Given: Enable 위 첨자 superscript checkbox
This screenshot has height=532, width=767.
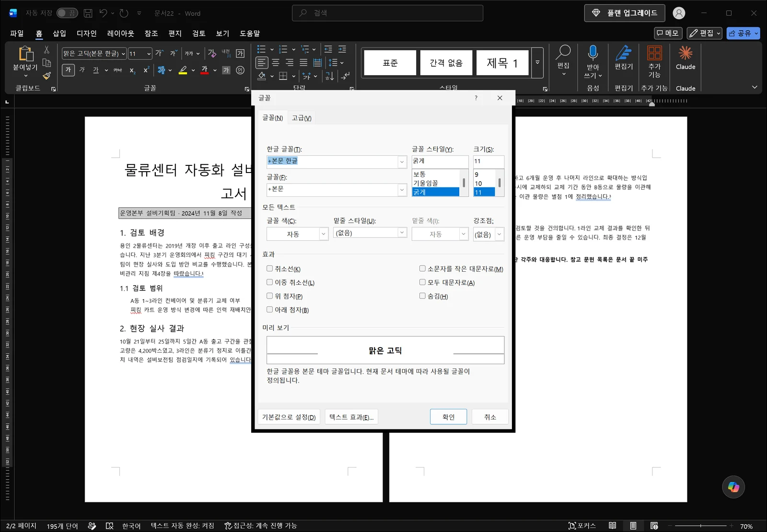Looking at the screenshot, I should tap(270, 296).
